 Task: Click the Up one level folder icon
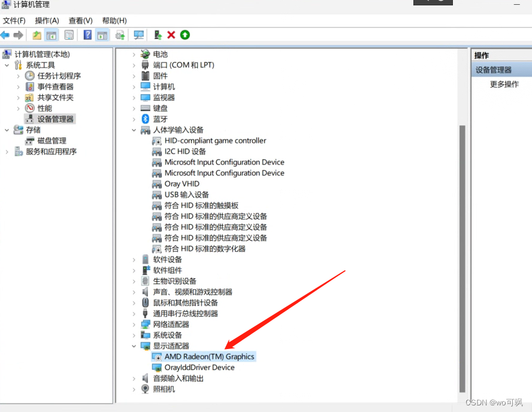[x=37, y=35]
